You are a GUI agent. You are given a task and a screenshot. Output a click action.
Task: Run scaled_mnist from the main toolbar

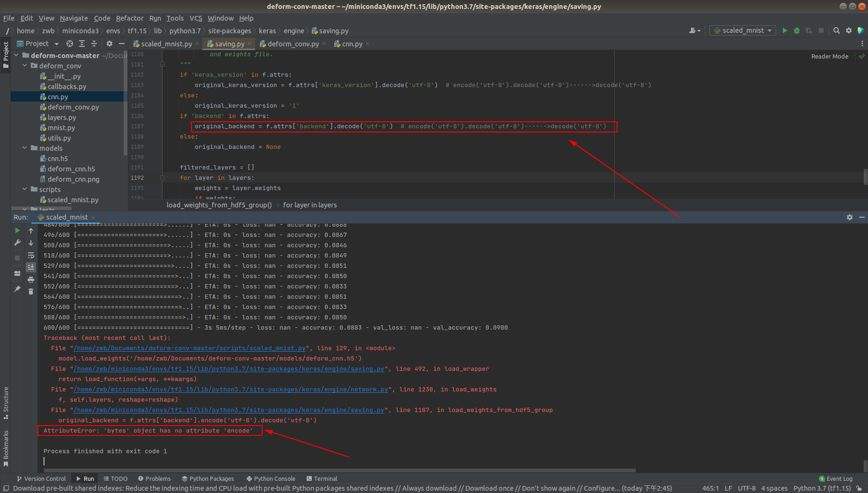point(785,30)
